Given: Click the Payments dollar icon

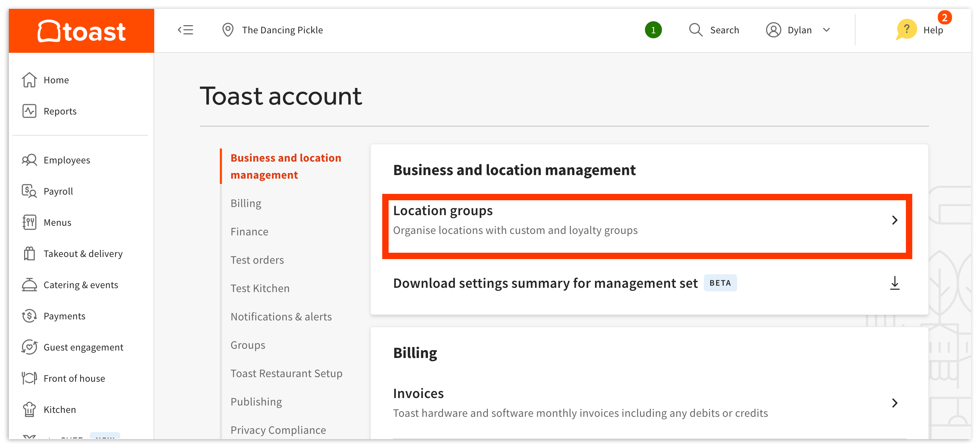Looking at the screenshot, I should [x=29, y=316].
